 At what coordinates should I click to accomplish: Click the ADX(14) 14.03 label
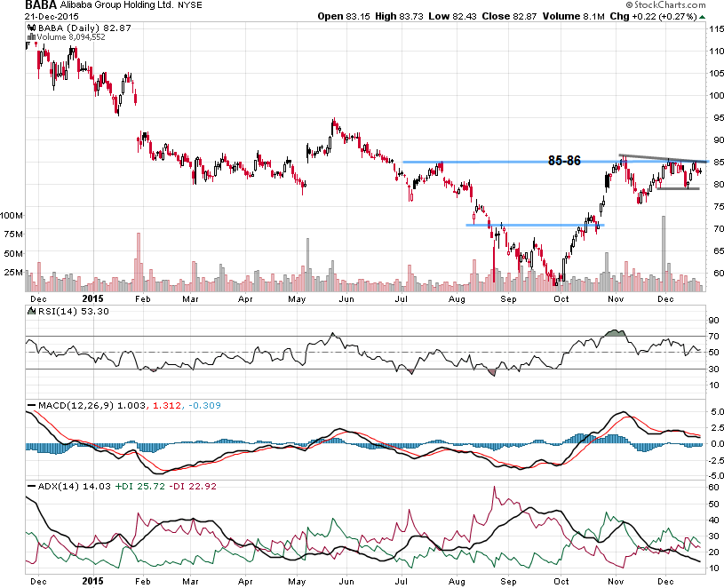point(75,487)
